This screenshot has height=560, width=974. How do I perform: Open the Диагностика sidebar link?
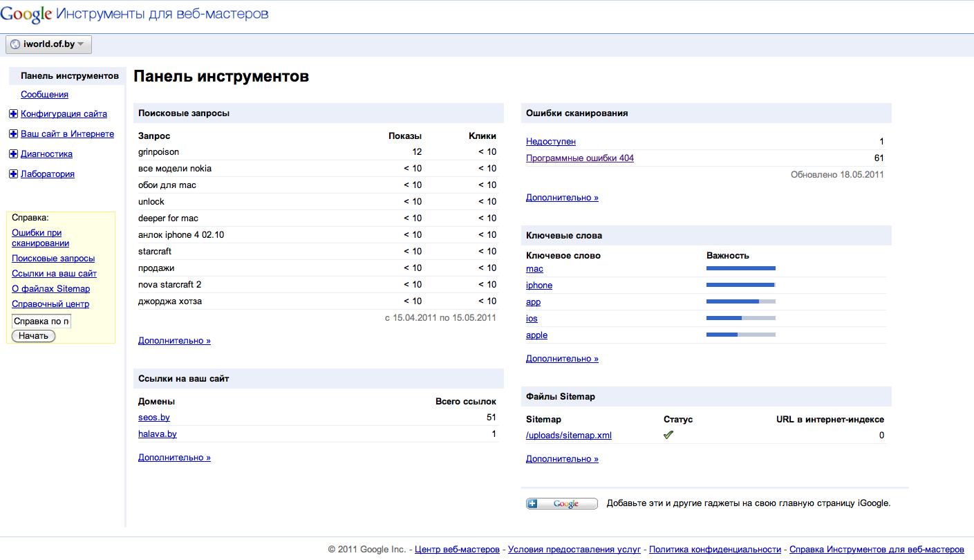coord(46,154)
